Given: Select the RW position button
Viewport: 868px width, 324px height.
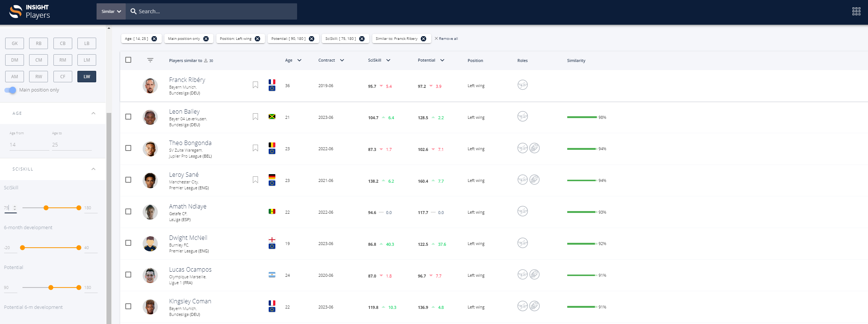Looking at the screenshot, I should 39,76.
